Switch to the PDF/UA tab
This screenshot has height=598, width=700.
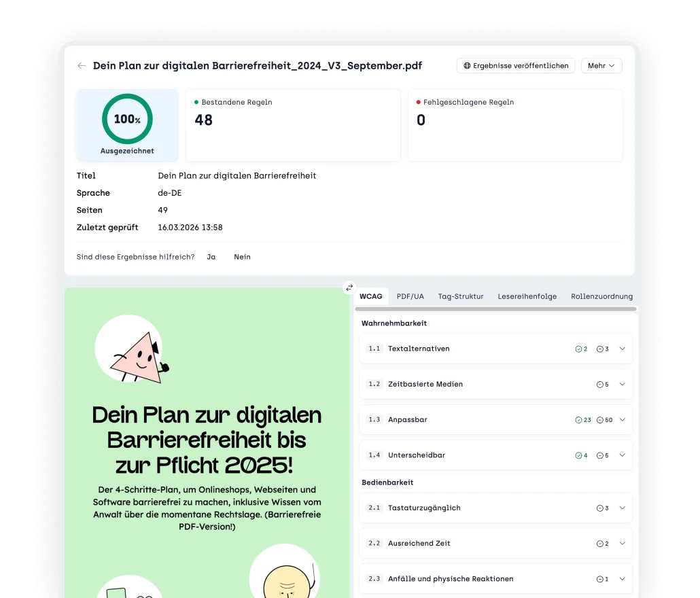[410, 296]
